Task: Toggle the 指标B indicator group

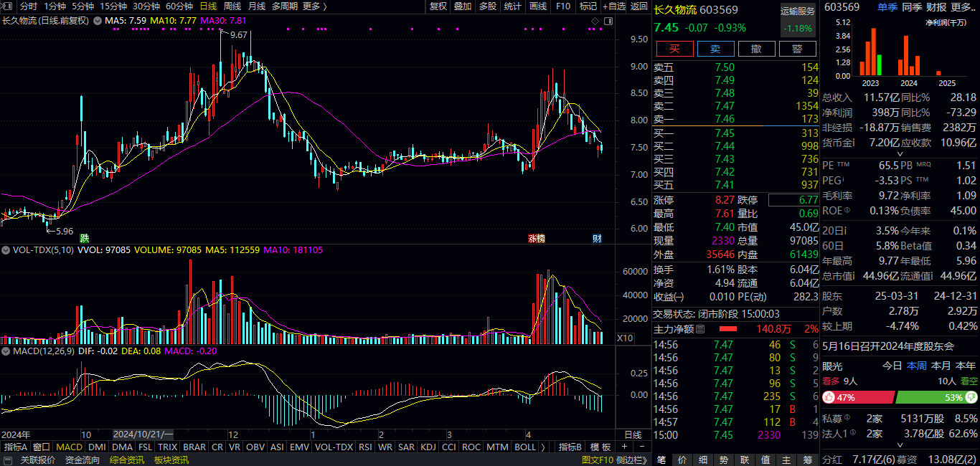Action: coord(572,447)
